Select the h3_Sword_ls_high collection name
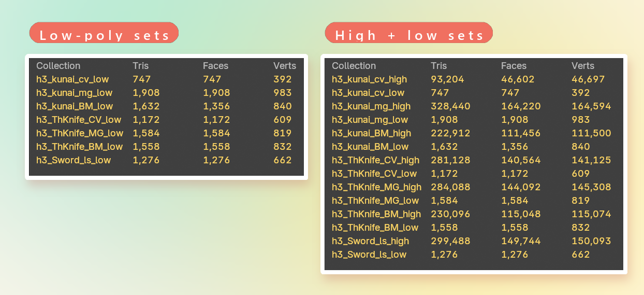644x295 pixels. click(371, 241)
